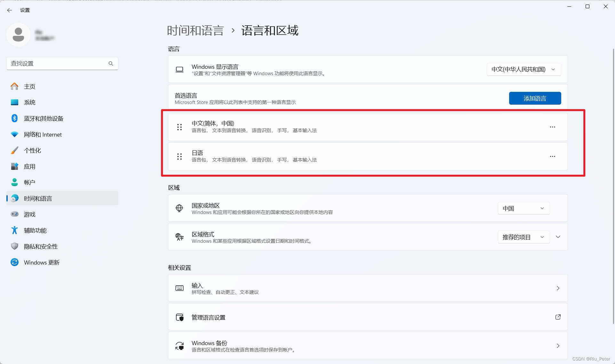
Task: Click the 辅助功能 accessibility icon
Action: pos(15,230)
